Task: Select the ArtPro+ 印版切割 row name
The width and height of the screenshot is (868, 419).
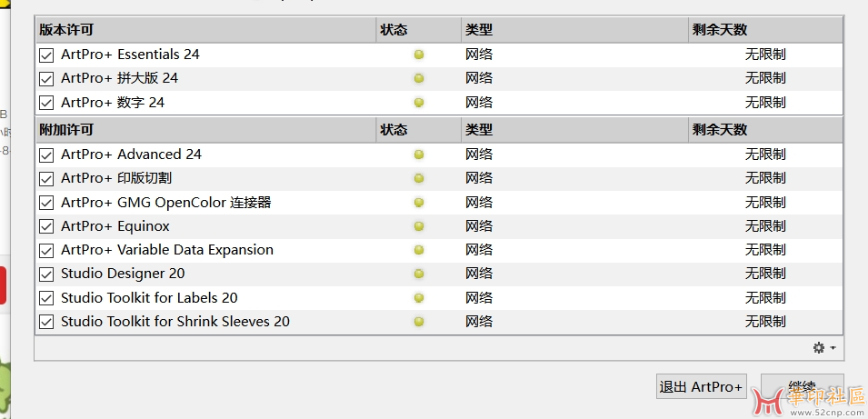Action: click(116, 178)
